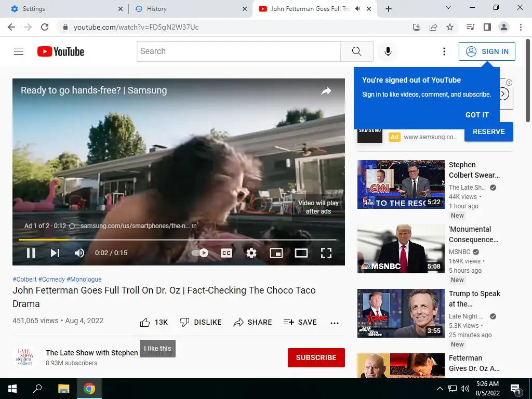Screen dimensions: 532x399
Task: Open the SHARE option below video
Action: (x=253, y=322)
